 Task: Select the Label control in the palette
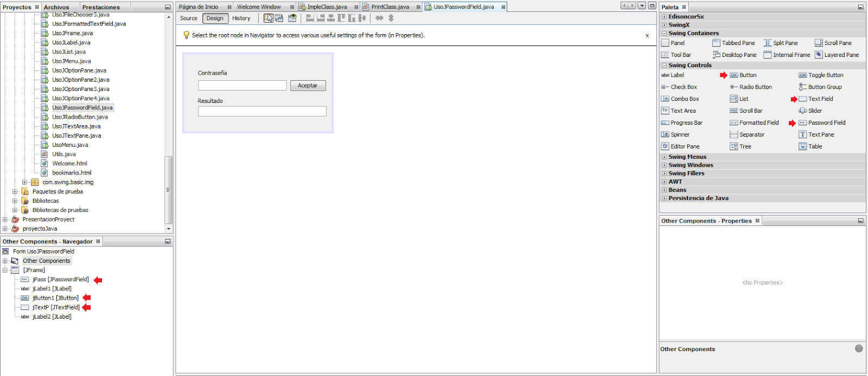coord(673,75)
